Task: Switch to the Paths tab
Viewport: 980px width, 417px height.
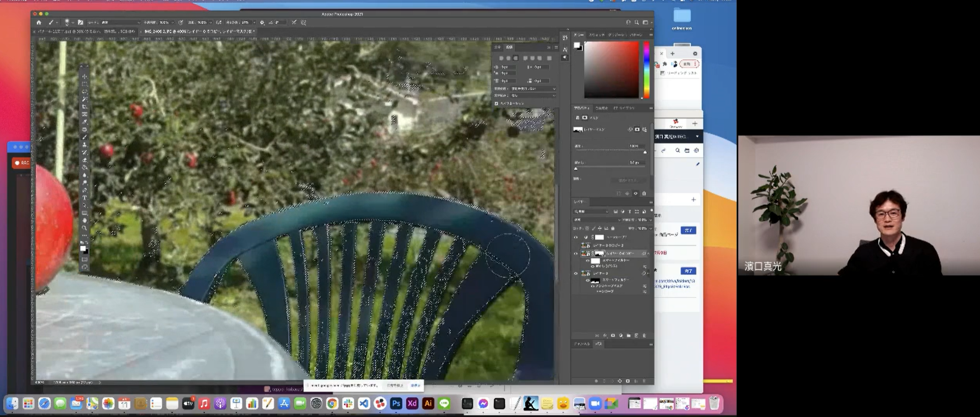Action: 599,344
